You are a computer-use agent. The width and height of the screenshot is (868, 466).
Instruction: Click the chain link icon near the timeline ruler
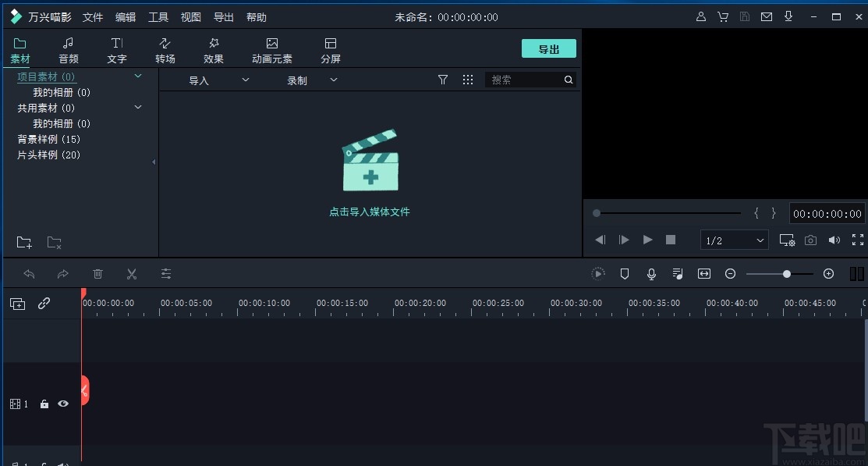[42, 304]
